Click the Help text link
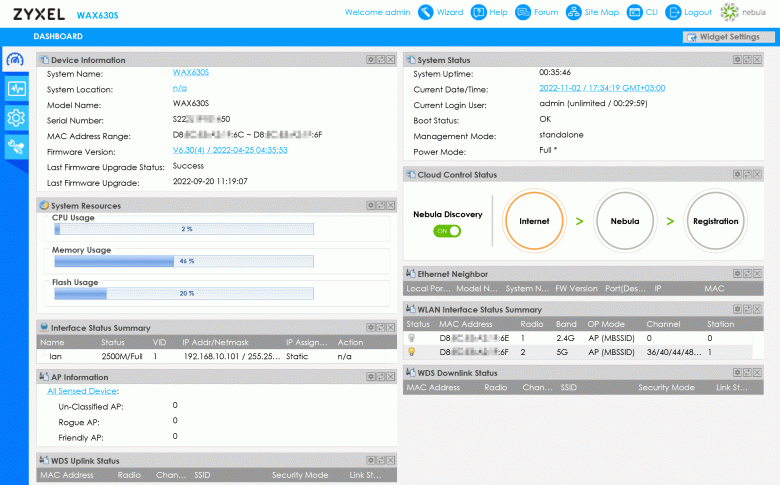The width and height of the screenshot is (780, 485). click(498, 12)
